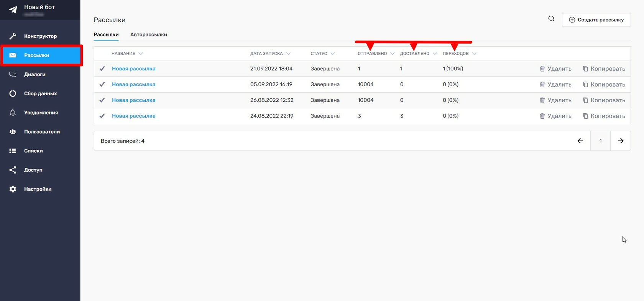
Task: Click trash icon for 26.08.2022 mailing
Action: pos(542,100)
